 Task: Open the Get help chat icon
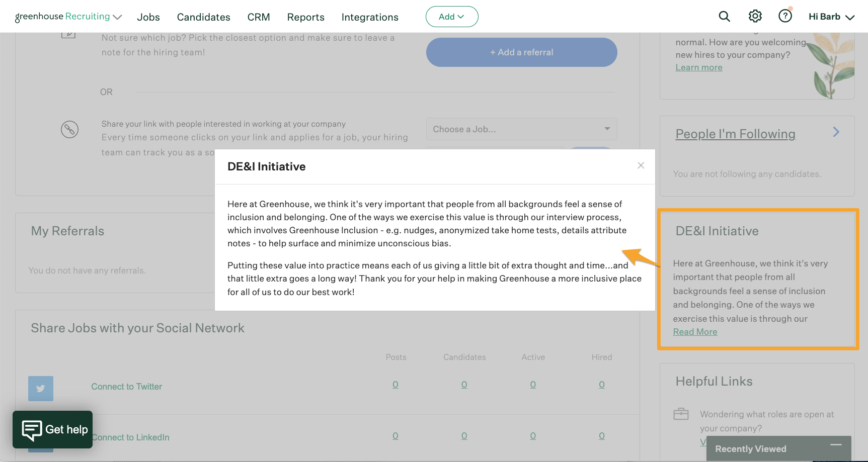pyautogui.click(x=32, y=429)
